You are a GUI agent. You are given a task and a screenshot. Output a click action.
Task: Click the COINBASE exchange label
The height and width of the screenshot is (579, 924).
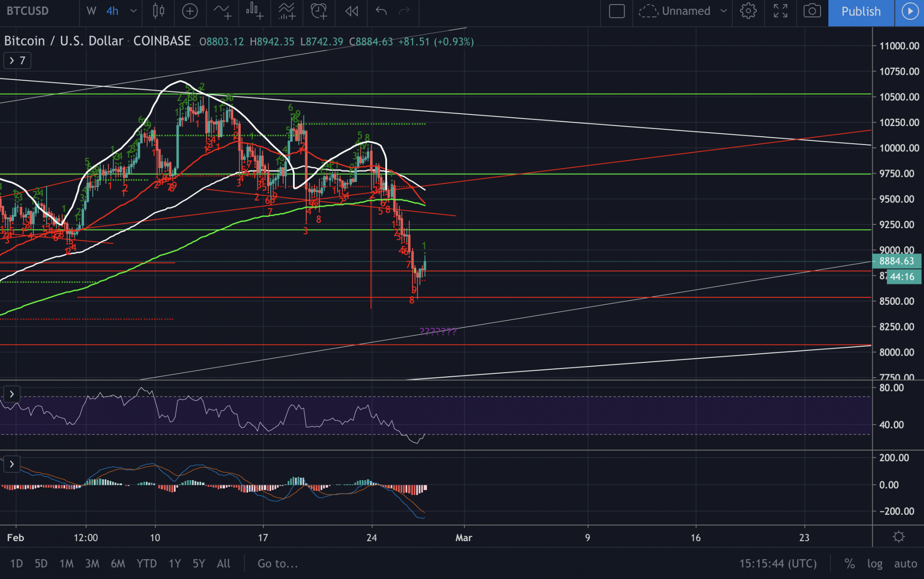click(x=162, y=41)
